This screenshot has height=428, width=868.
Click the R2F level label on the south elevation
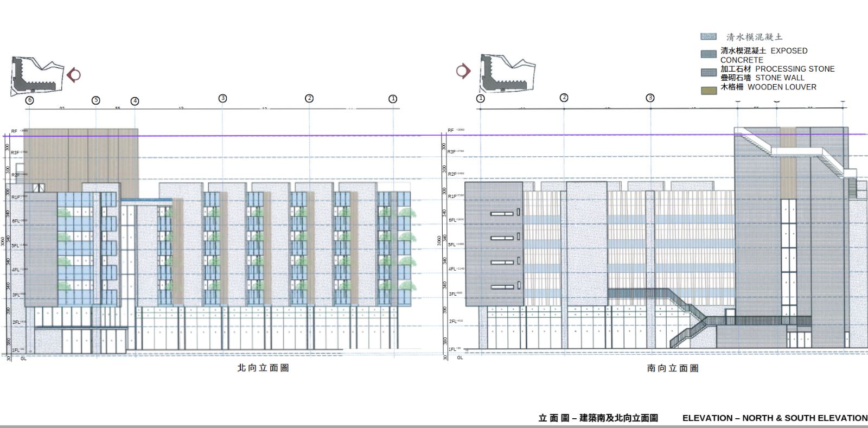click(x=452, y=174)
